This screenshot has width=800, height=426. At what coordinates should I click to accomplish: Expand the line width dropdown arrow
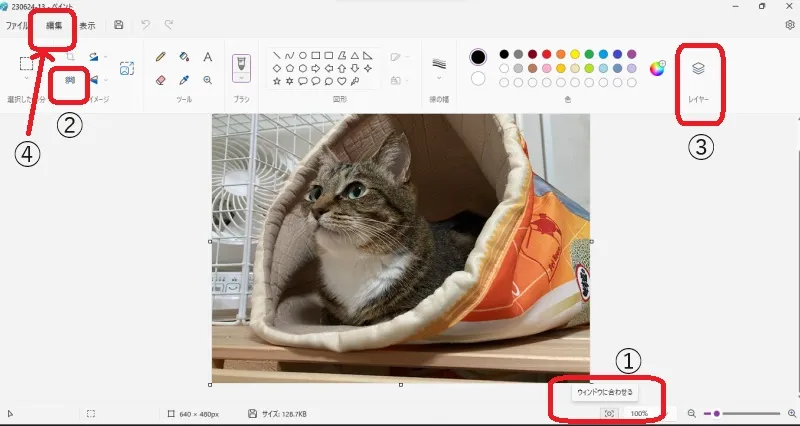coord(439,78)
